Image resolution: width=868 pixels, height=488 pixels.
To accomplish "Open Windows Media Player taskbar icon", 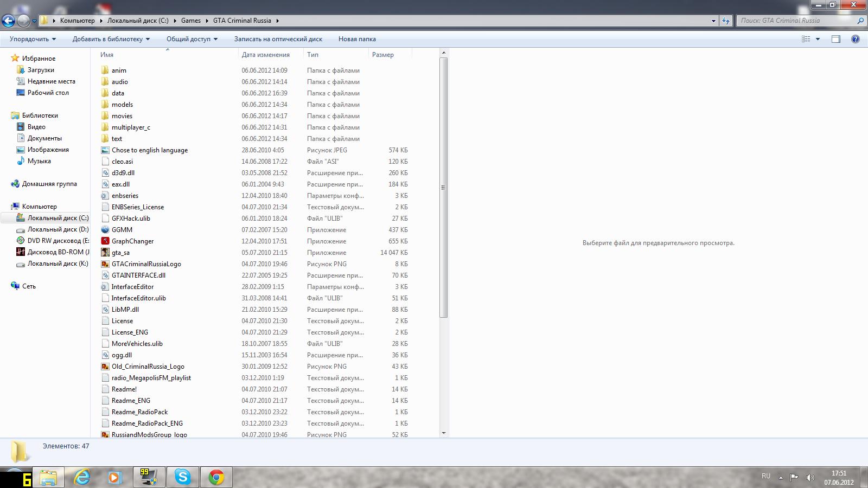I will [x=115, y=477].
